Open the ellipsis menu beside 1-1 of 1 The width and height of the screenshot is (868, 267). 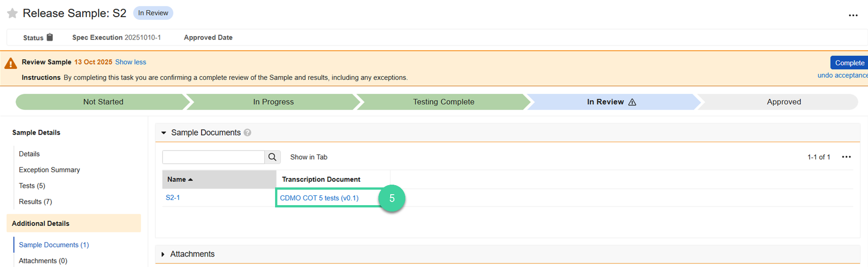[847, 157]
